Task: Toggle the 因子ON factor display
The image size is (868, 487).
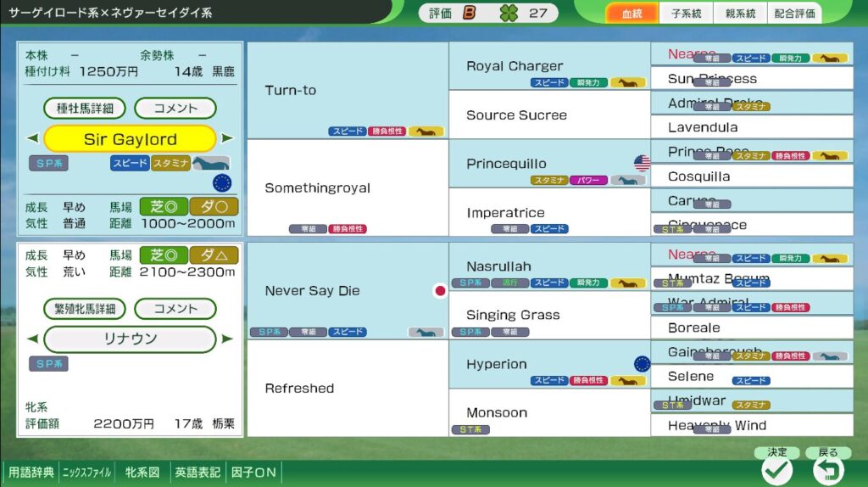Action: click(x=253, y=473)
